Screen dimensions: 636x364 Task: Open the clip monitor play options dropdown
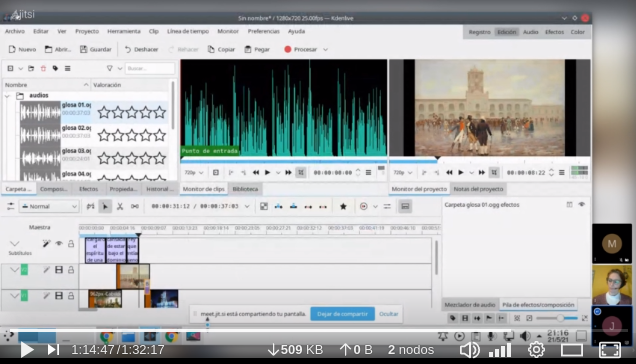(x=278, y=172)
